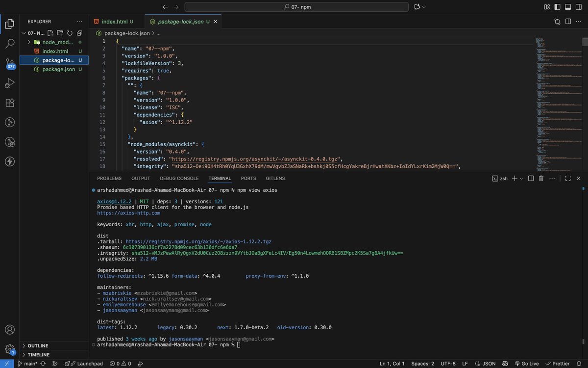Open the Accounts icon in the activity bar
588x368 pixels.
pyautogui.click(x=9, y=330)
